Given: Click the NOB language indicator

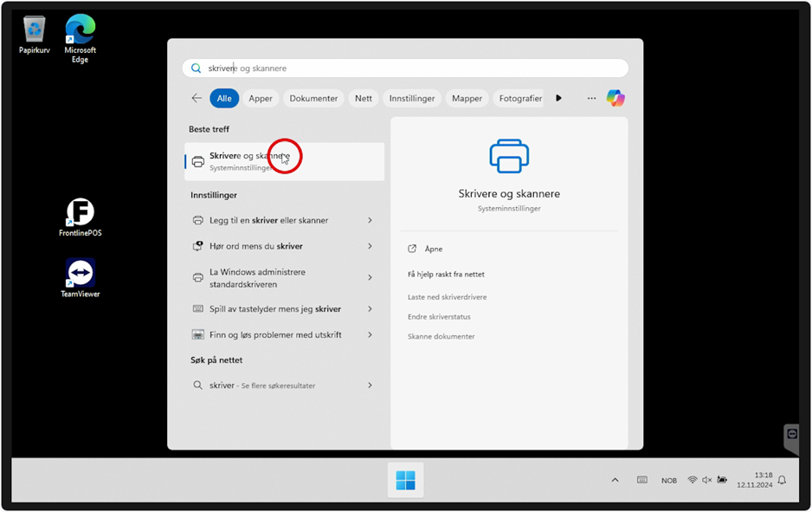Looking at the screenshot, I should pyautogui.click(x=668, y=481).
